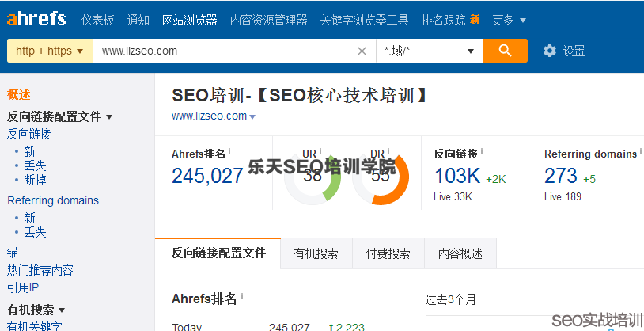
Task: Switch to the 有机搜索 tab
Action: pos(316,253)
